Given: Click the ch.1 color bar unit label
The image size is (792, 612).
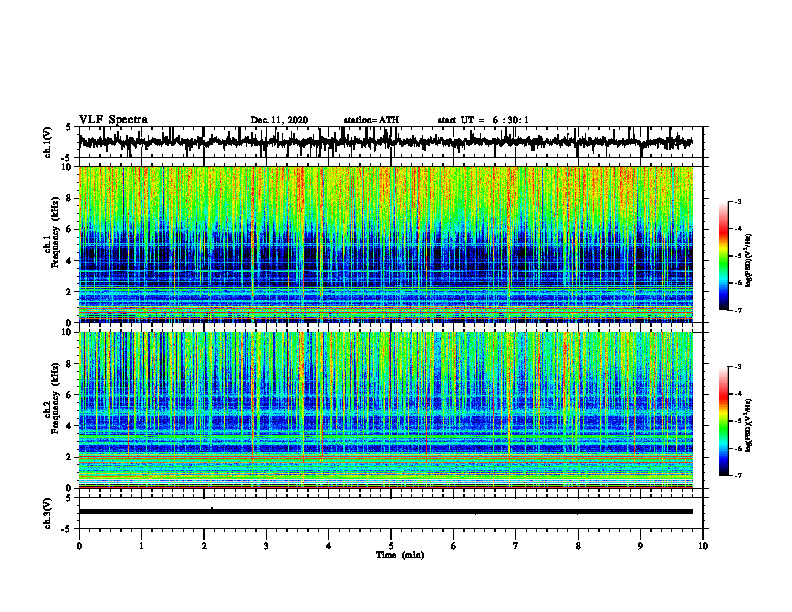Looking at the screenshot, I should [x=749, y=260].
